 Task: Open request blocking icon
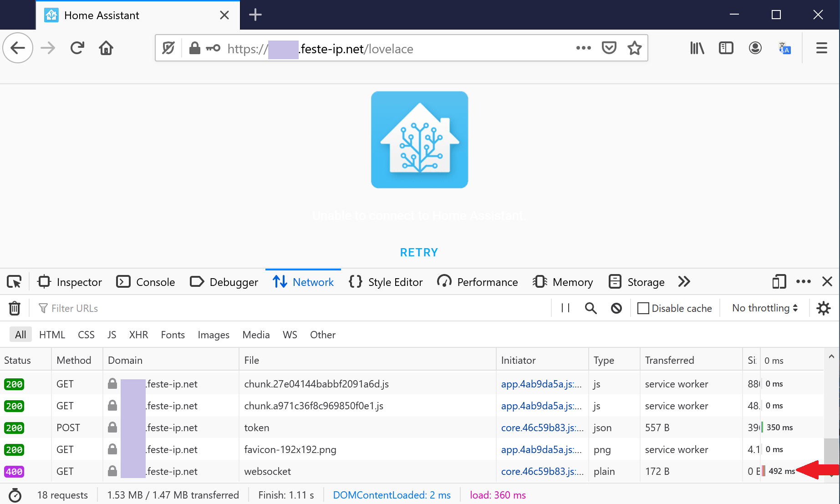tap(616, 308)
